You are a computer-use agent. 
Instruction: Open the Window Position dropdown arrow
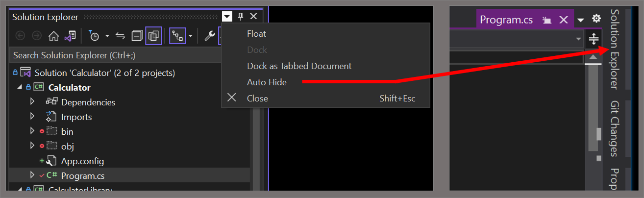click(x=227, y=17)
